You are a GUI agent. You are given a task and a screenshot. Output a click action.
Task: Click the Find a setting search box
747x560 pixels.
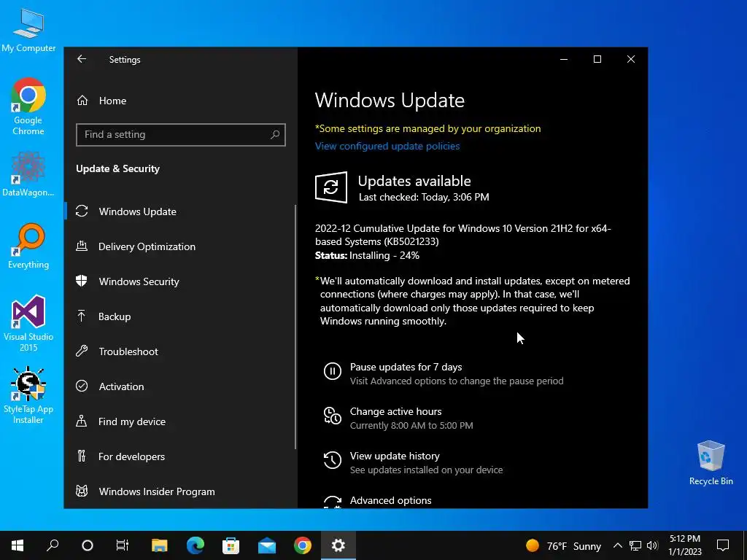tap(181, 135)
